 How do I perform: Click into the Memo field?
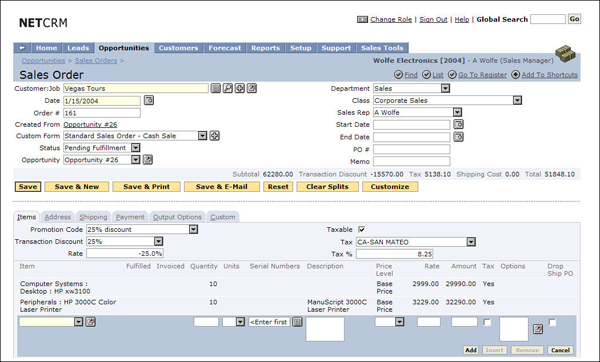pyautogui.click(x=412, y=161)
